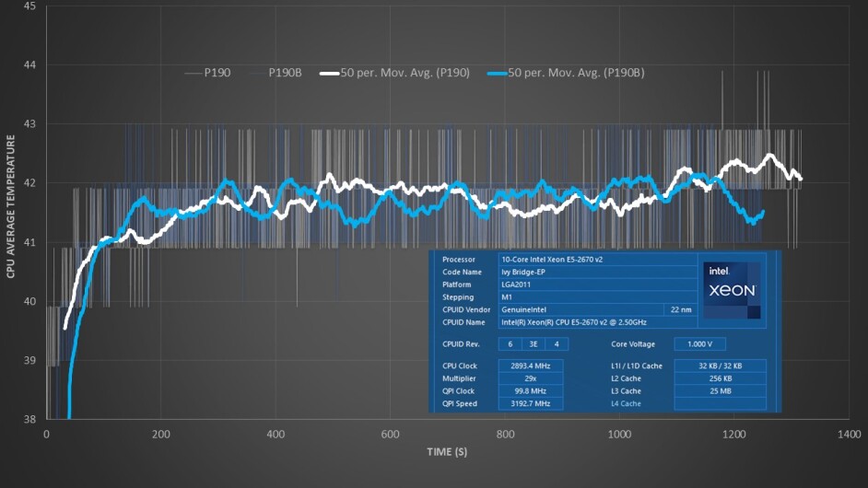868x488 pixels.
Task: Click the Platform field showing LGA2011
Action: tap(596, 285)
